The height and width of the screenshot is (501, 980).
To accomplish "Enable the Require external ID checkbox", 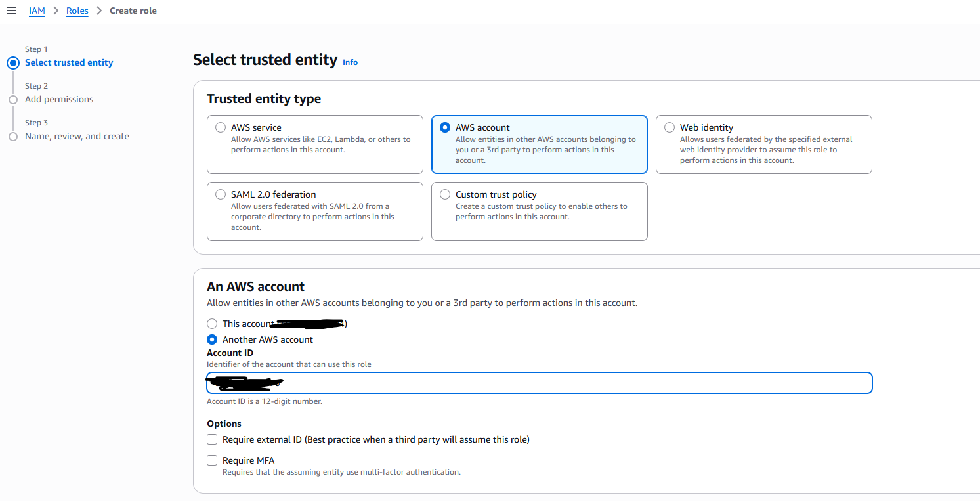I will click(x=212, y=439).
